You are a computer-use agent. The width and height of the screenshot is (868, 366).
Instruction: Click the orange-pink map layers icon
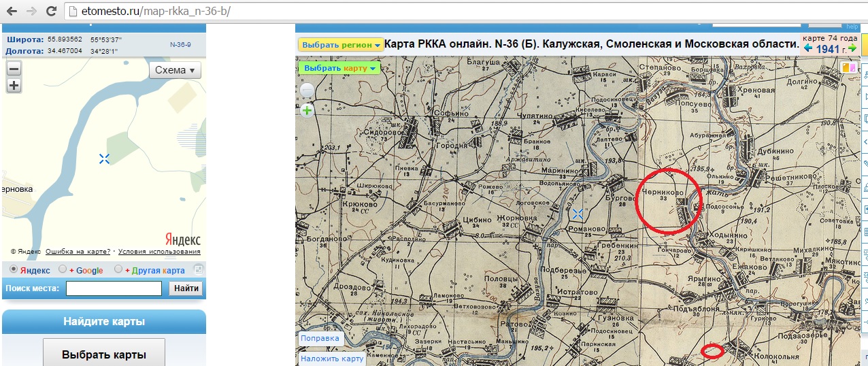(848, 67)
